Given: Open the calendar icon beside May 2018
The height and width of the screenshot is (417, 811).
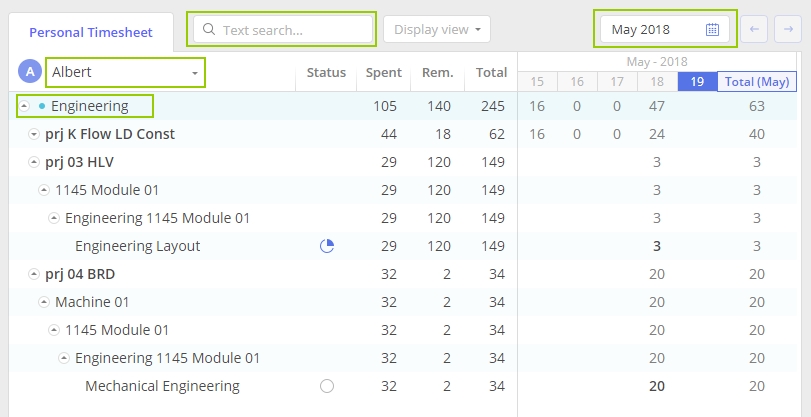Looking at the screenshot, I should [712, 29].
